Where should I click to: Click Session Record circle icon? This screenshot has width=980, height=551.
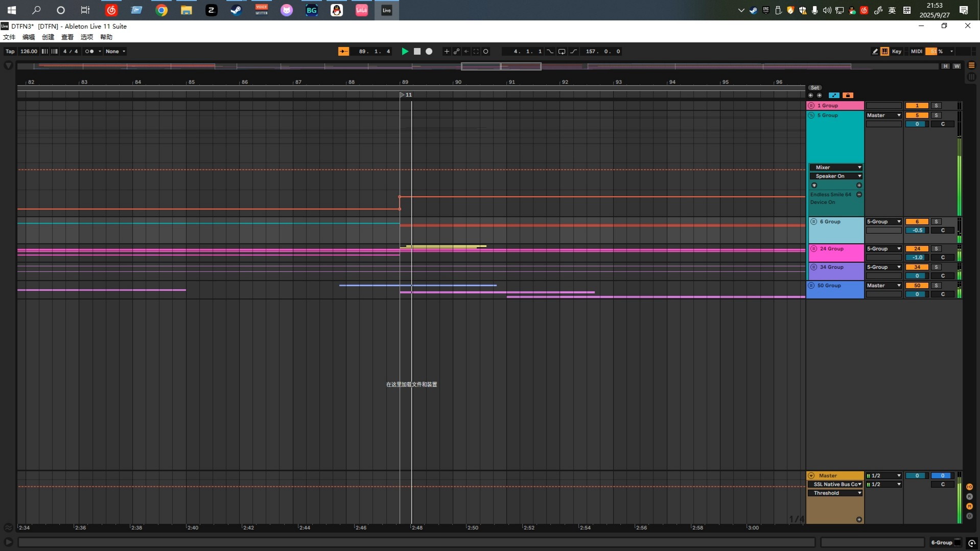pos(486,51)
